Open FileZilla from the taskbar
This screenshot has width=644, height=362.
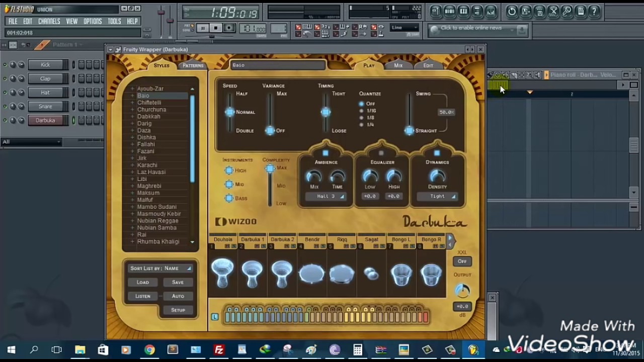click(x=219, y=350)
